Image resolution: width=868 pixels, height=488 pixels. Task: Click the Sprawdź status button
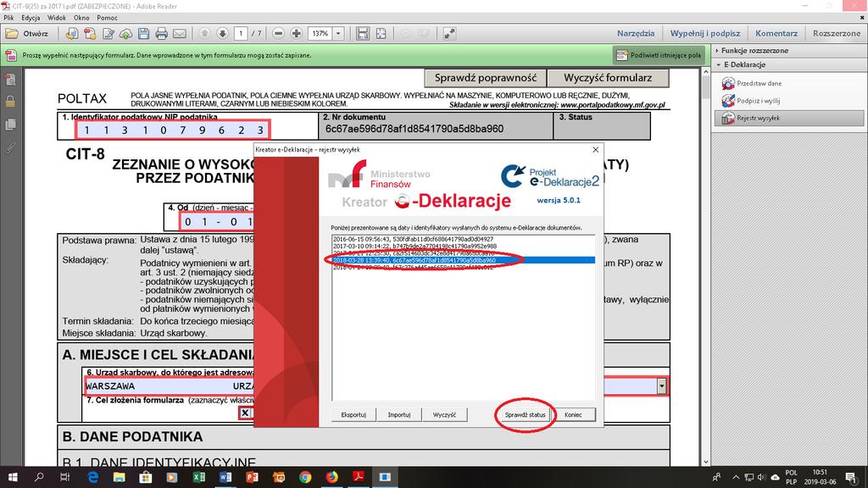point(526,415)
